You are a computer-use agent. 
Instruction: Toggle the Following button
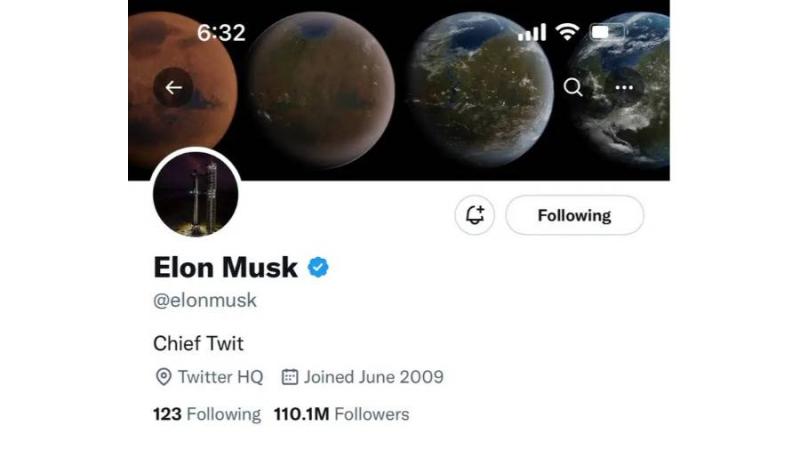pos(574,215)
